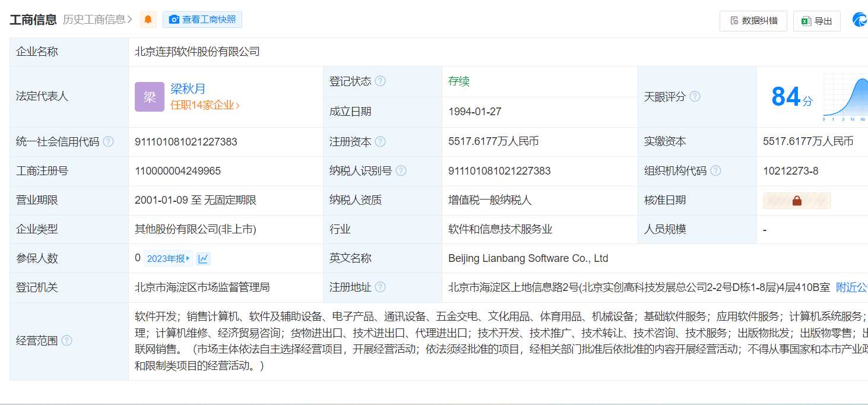Click help icon next to 注册资本

(380, 142)
